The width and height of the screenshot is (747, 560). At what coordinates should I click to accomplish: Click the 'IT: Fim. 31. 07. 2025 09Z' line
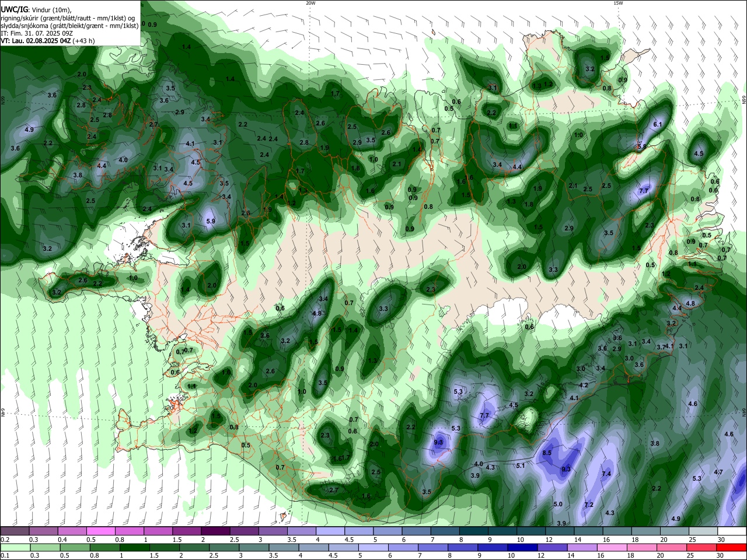pos(36,33)
